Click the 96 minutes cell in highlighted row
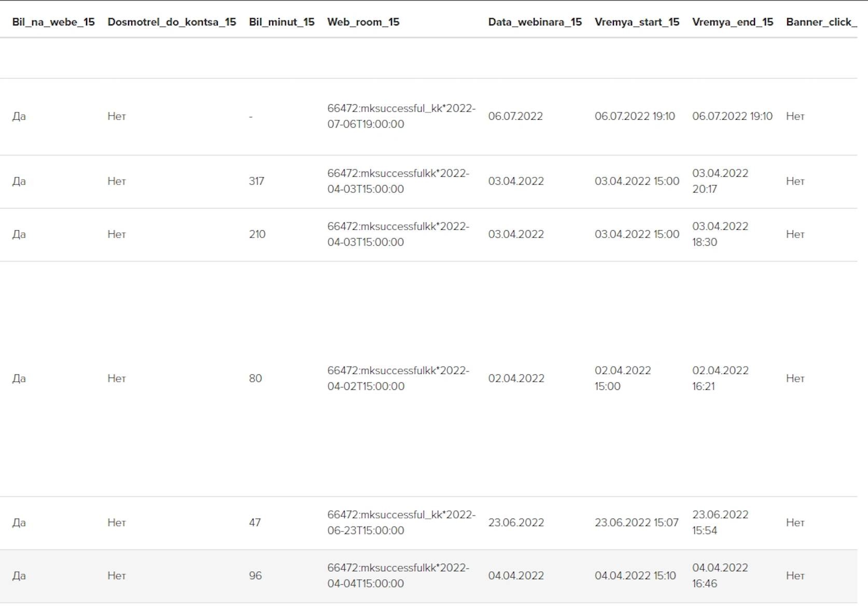Screen dimensions: 868x616 point(255,576)
